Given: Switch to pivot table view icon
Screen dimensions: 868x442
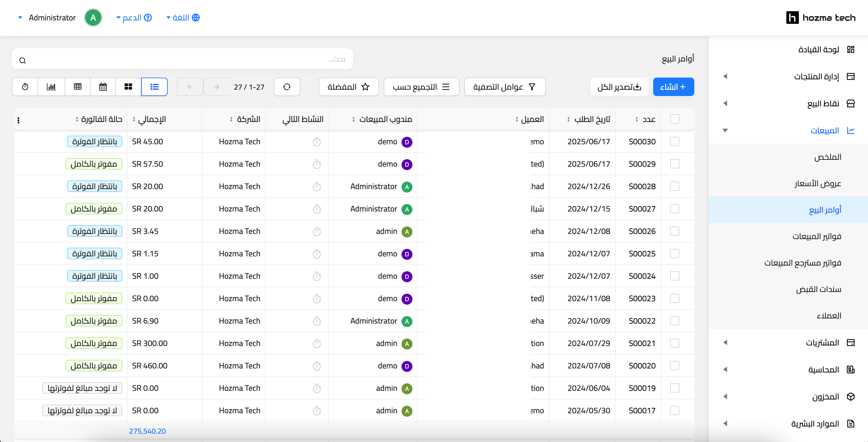Looking at the screenshot, I should [77, 87].
